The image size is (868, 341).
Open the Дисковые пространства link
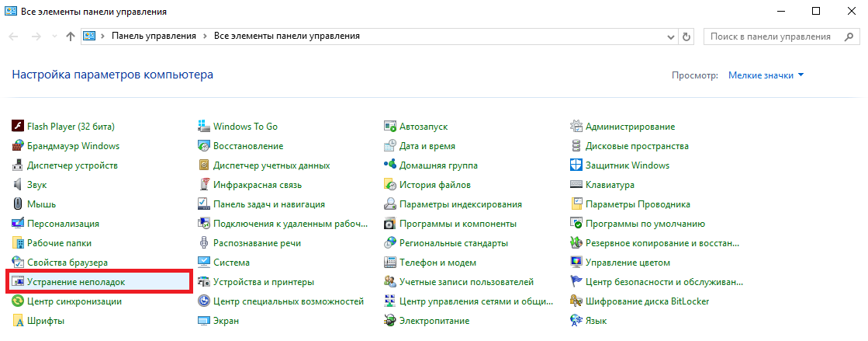637,146
